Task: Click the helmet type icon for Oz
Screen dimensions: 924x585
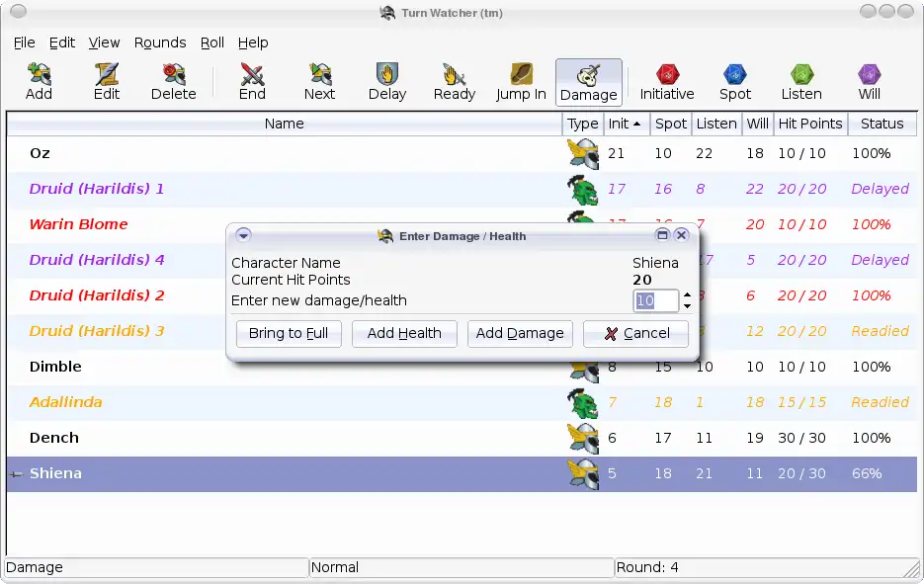Action: (583, 154)
